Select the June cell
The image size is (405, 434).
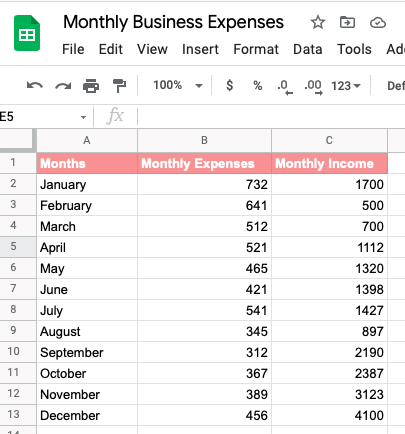tap(87, 289)
